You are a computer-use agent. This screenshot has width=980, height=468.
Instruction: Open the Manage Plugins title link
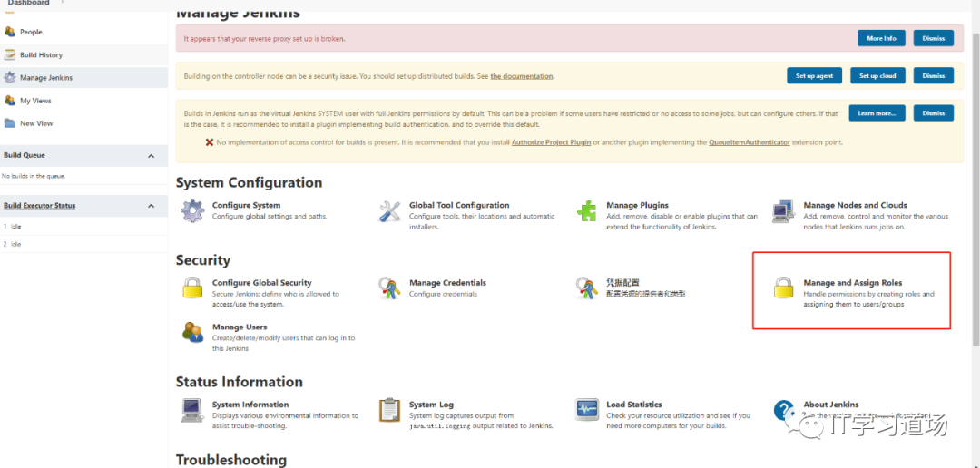[x=638, y=205]
